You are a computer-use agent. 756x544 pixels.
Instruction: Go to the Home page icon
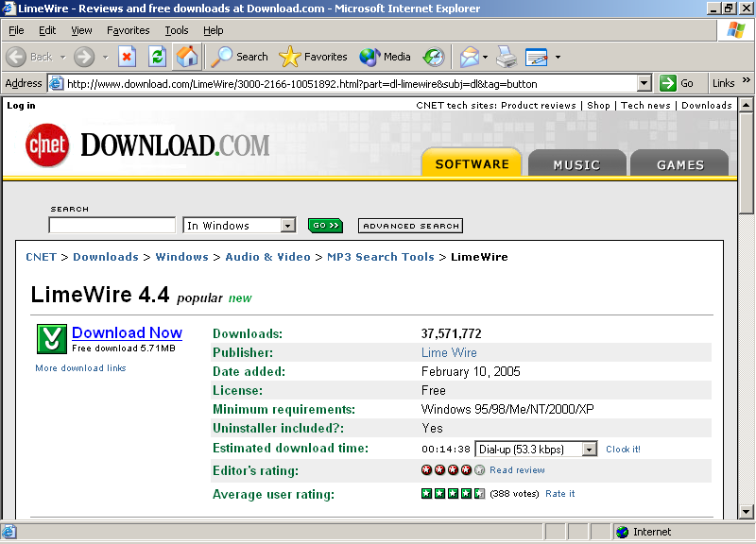pos(187,57)
